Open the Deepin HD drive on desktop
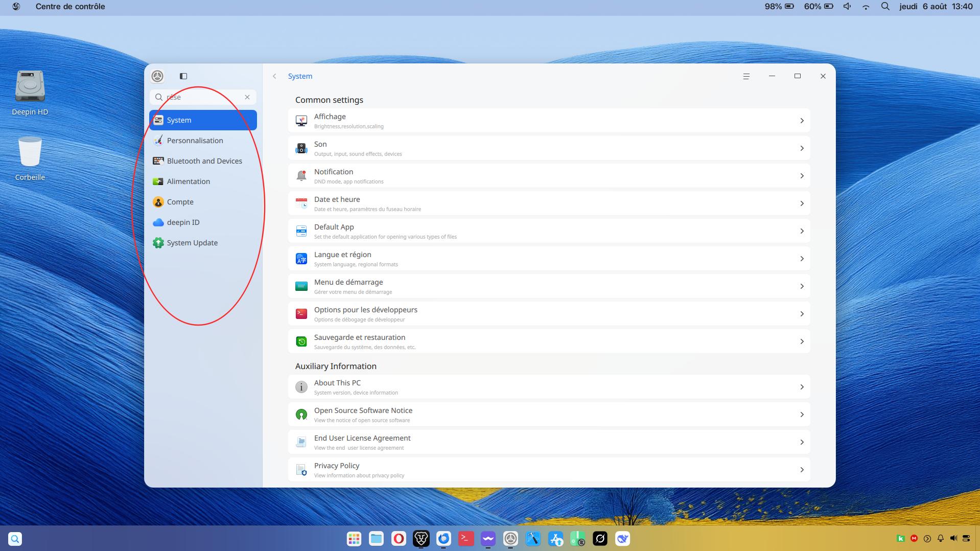Image resolution: width=980 pixels, height=551 pixels. (30, 93)
